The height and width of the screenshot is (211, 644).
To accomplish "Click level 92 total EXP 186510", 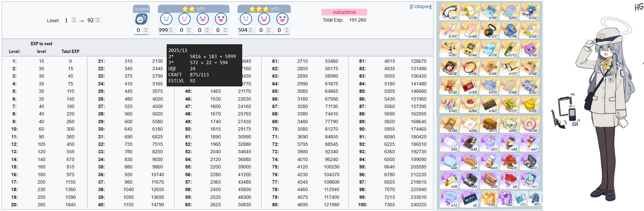I will [418, 144].
